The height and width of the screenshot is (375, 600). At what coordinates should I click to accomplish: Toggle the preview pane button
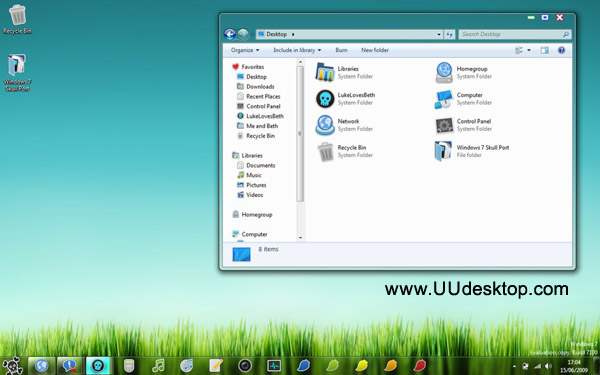pos(545,50)
